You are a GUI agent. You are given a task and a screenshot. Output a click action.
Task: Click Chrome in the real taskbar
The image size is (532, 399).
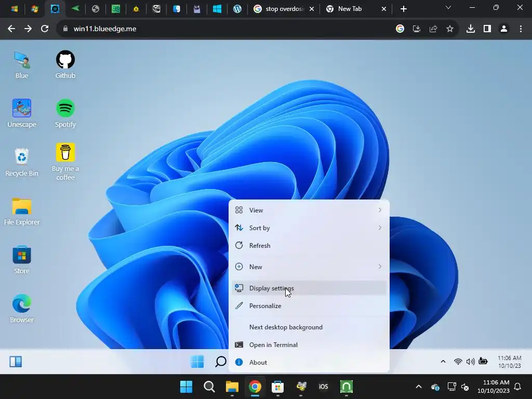pyautogui.click(x=255, y=387)
